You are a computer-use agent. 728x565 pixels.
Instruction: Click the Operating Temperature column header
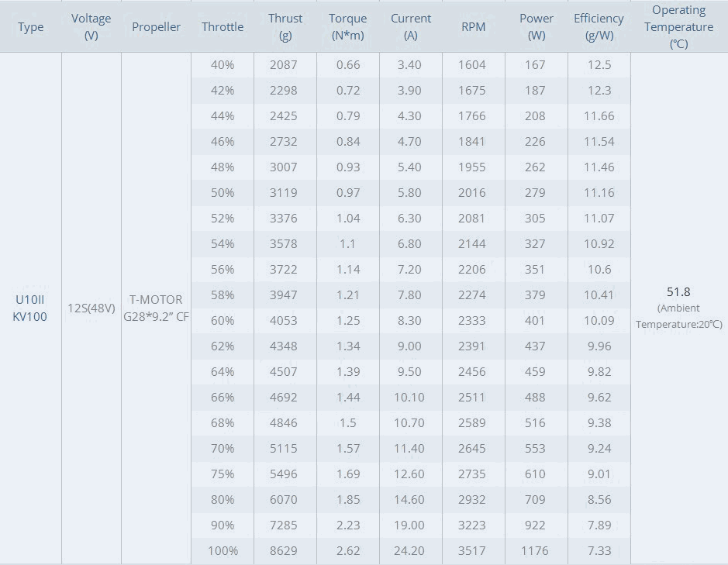678,27
